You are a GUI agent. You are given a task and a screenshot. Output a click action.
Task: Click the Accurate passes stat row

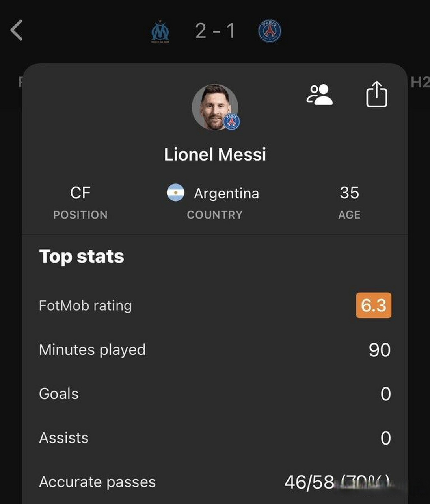(x=215, y=482)
